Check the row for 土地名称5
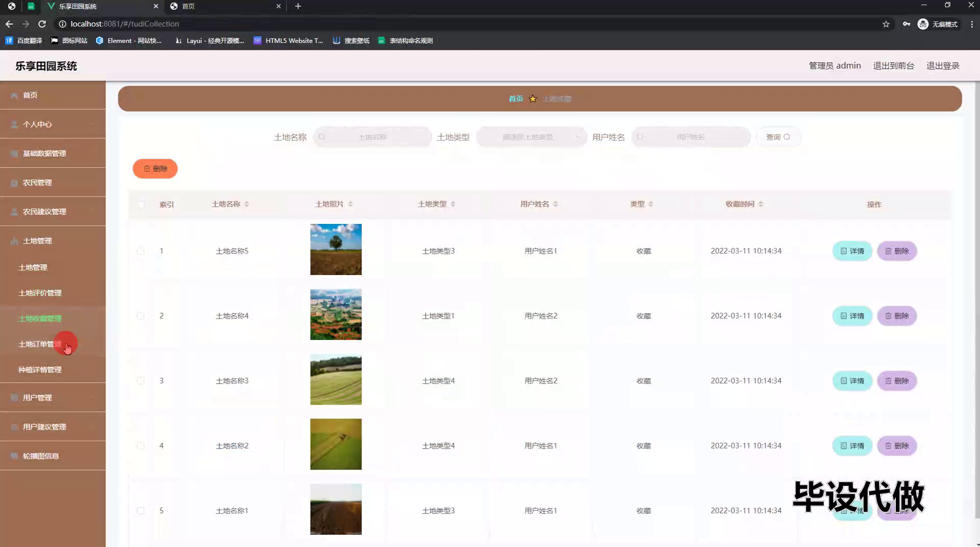The image size is (980, 547). click(141, 251)
